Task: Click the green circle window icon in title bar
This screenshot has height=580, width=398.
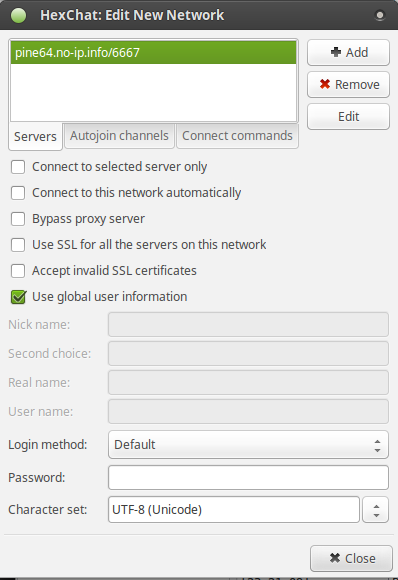Action: coord(18,15)
